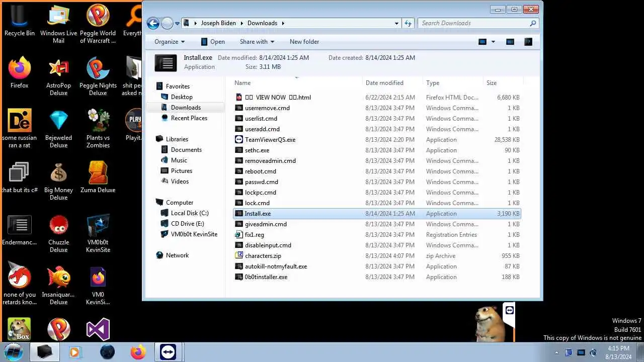Select Recent Places in navigation pane
Viewport: 644px width, 362px height.
point(189,118)
